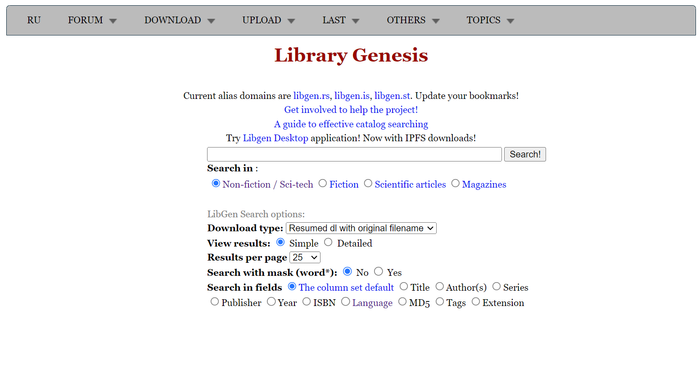Open the FORUM menu arrow

pyautogui.click(x=113, y=21)
